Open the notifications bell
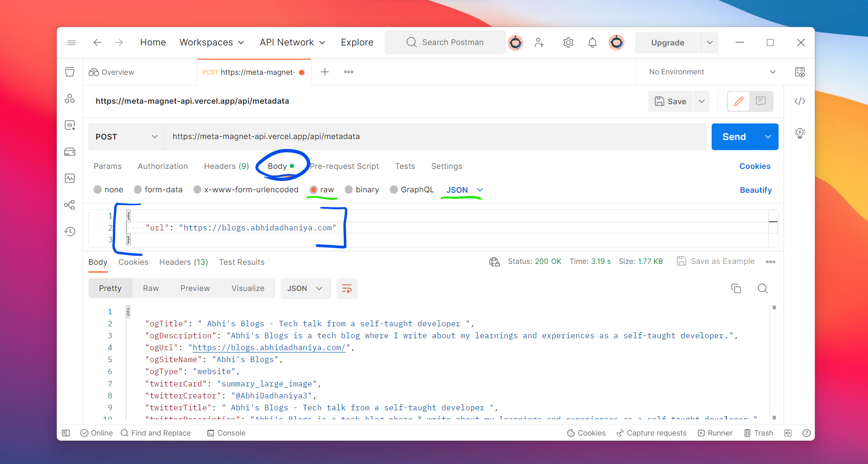 point(592,43)
